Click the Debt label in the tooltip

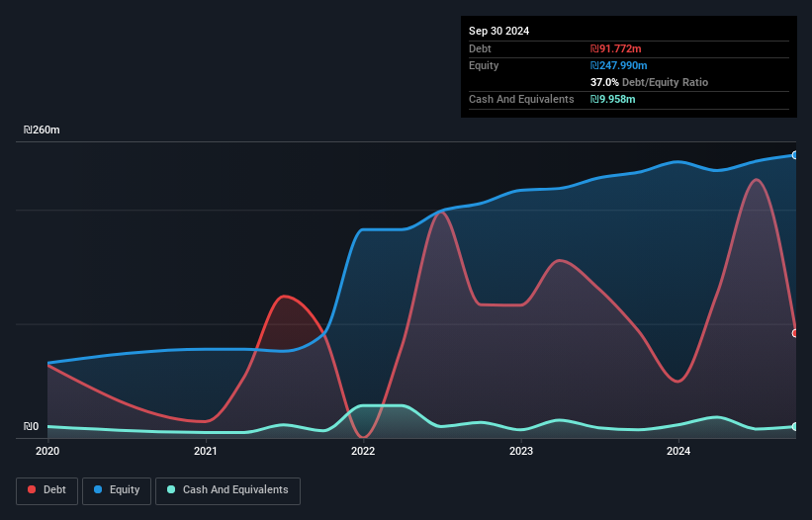[x=480, y=48]
